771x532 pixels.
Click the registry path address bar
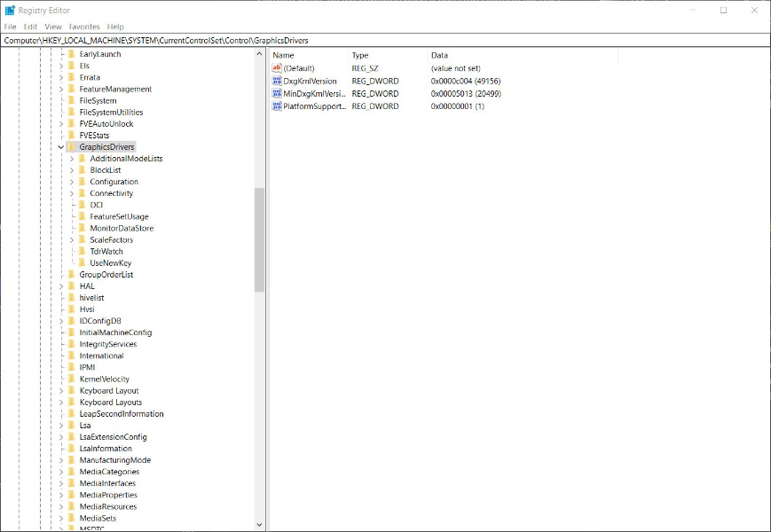click(385, 40)
